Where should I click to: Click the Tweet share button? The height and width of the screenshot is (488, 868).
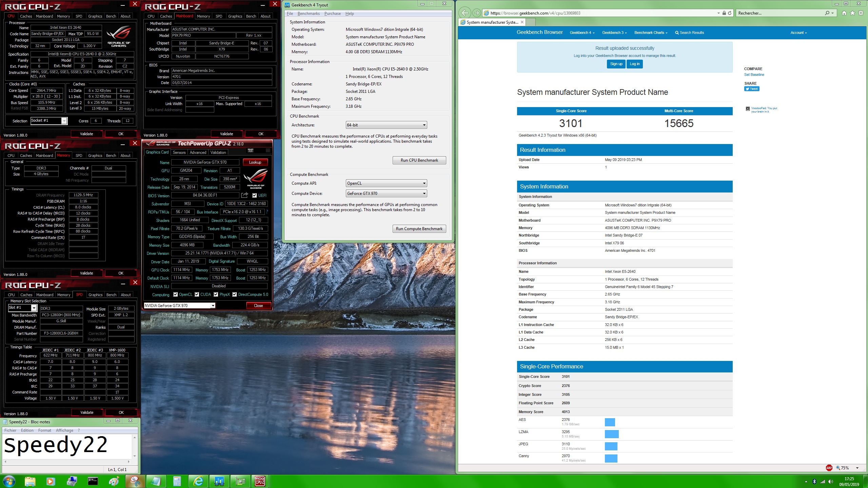(x=752, y=89)
